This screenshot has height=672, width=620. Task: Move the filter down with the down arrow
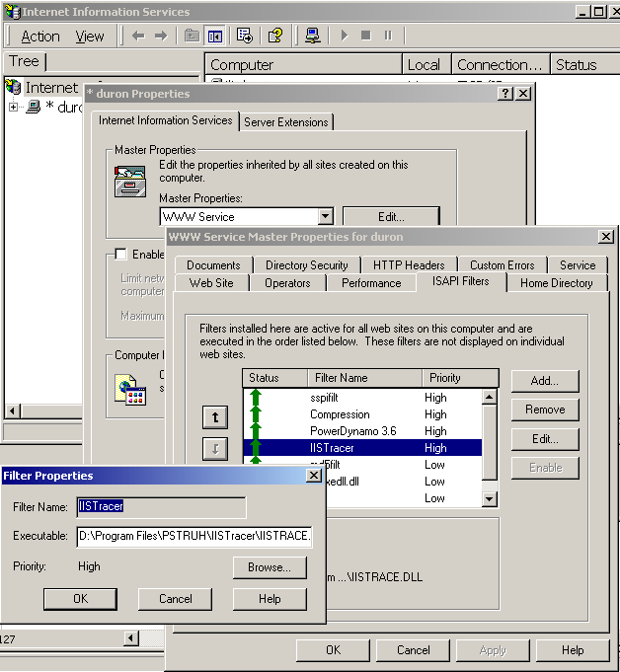[x=215, y=448]
